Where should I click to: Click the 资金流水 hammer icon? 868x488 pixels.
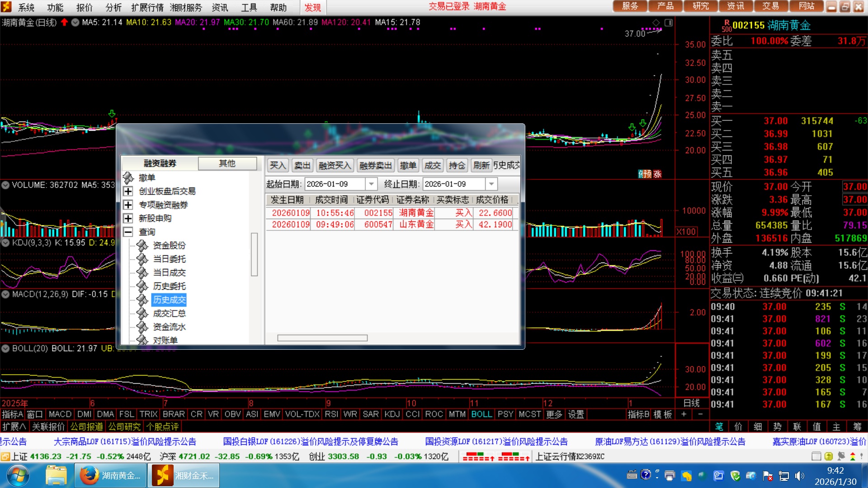tap(142, 327)
